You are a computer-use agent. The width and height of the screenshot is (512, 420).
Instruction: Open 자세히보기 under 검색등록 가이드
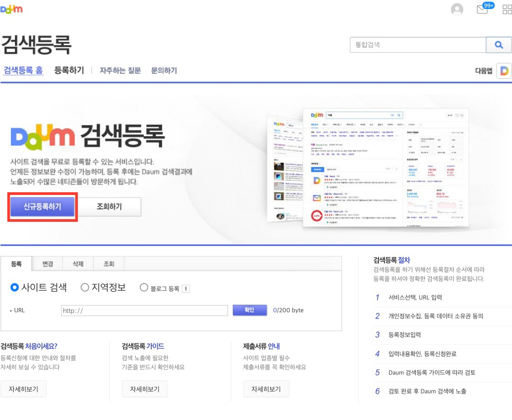(145, 389)
